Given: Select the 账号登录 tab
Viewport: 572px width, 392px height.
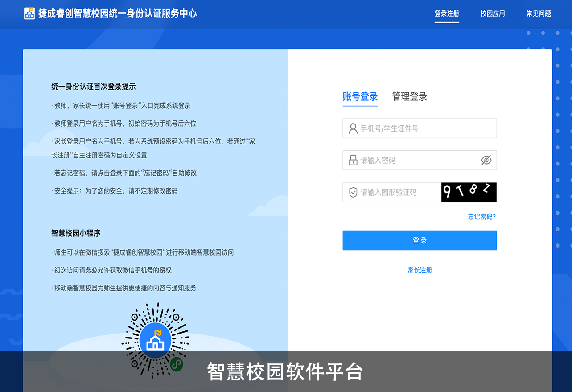Looking at the screenshot, I should tap(360, 96).
